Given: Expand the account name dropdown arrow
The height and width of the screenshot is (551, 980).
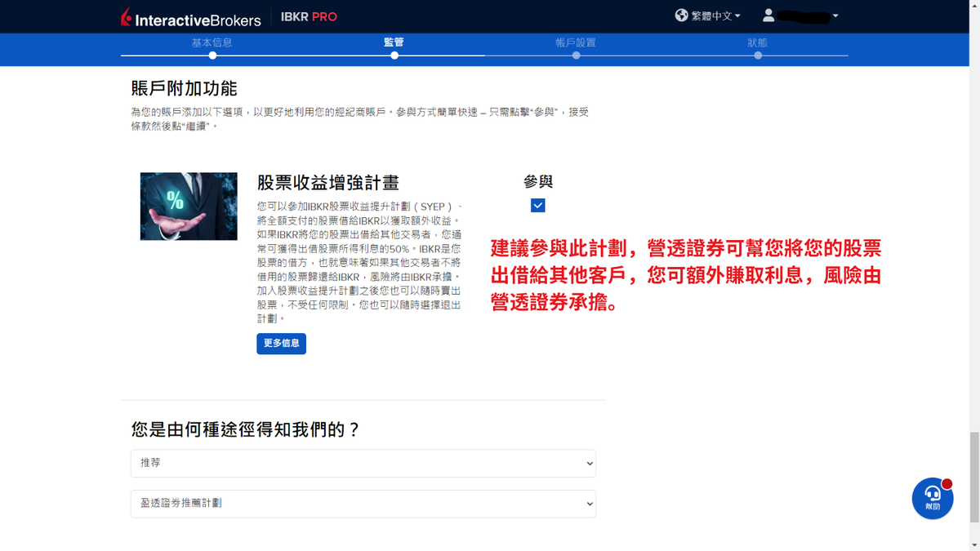Looking at the screenshot, I should pos(834,16).
